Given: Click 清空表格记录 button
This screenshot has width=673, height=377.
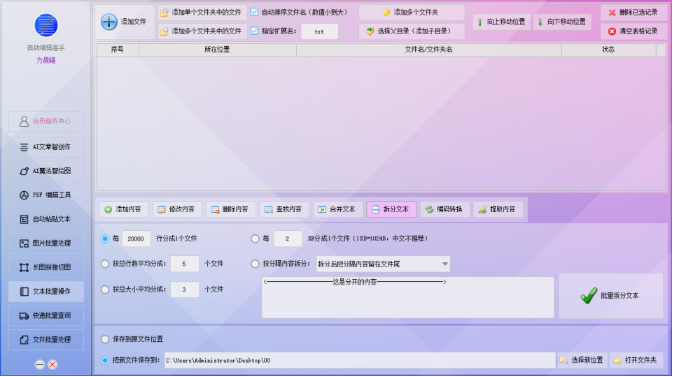Looking at the screenshot, I should click(634, 31).
